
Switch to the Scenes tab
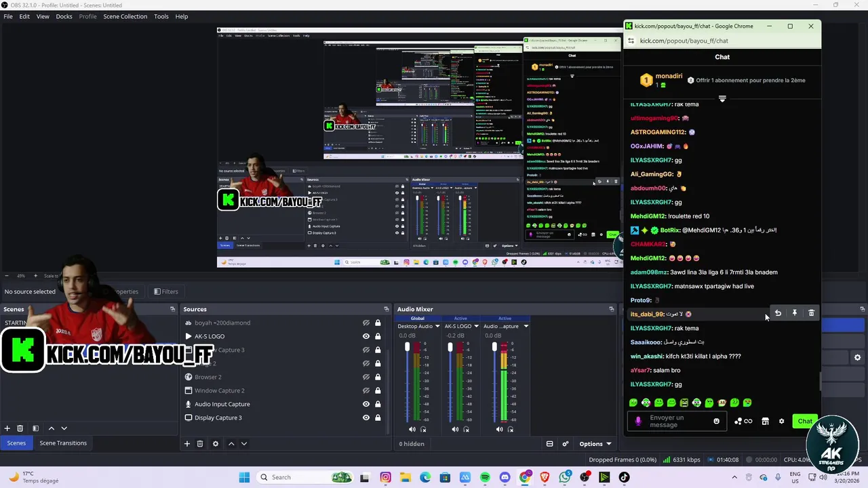click(16, 443)
